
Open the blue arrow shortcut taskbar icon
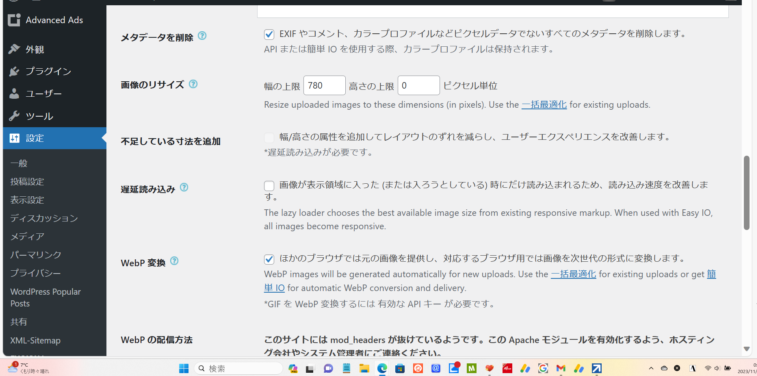(x=596, y=368)
